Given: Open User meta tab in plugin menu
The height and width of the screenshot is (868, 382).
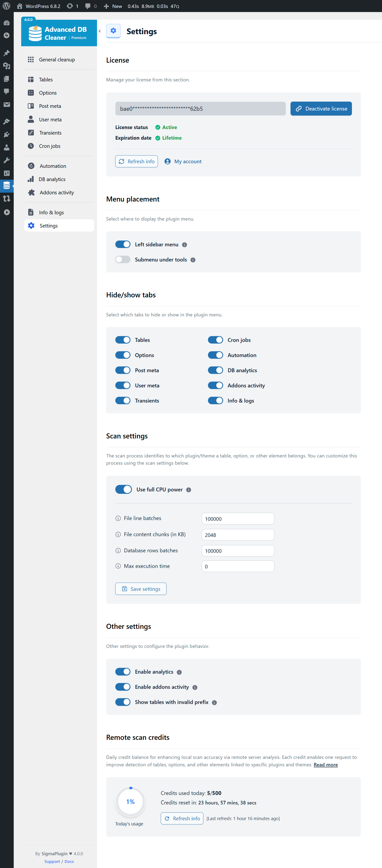Looking at the screenshot, I should (59, 119).
